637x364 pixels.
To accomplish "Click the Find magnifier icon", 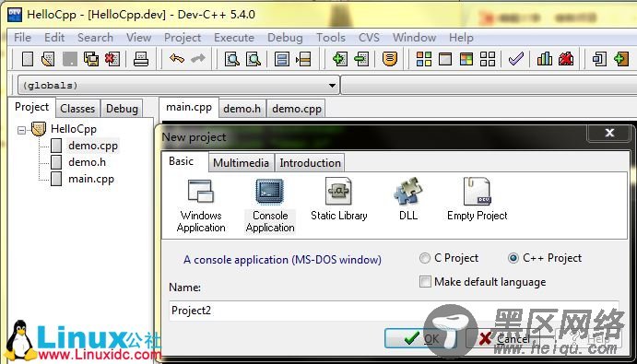I will [x=232, y=59].
